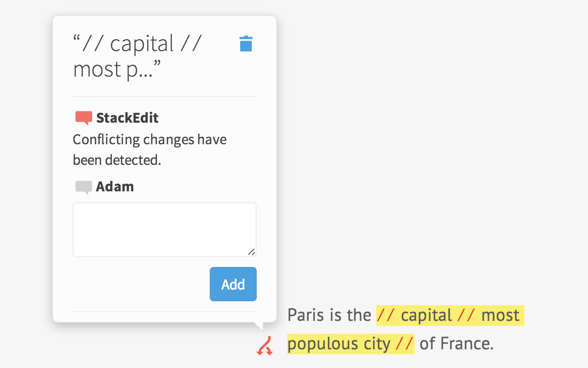
Task: Click the gray Adam comment bubble icon
Action: (83, 187)
